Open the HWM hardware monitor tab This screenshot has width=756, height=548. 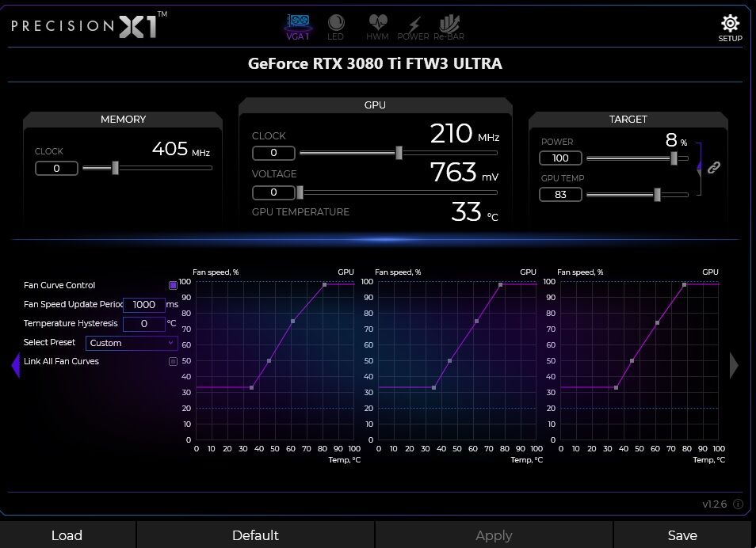point(377,27)
